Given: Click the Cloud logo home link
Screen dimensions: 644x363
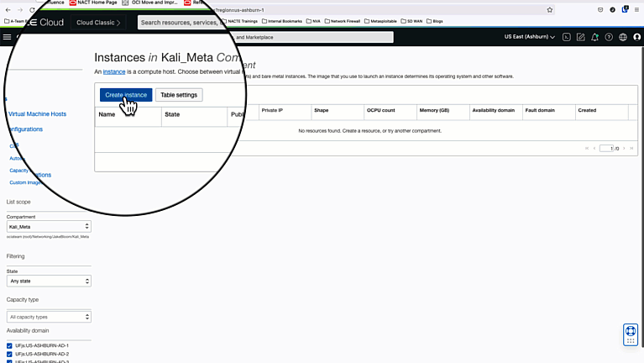Looking at the screenshot, I should click(x=46, y=23).
